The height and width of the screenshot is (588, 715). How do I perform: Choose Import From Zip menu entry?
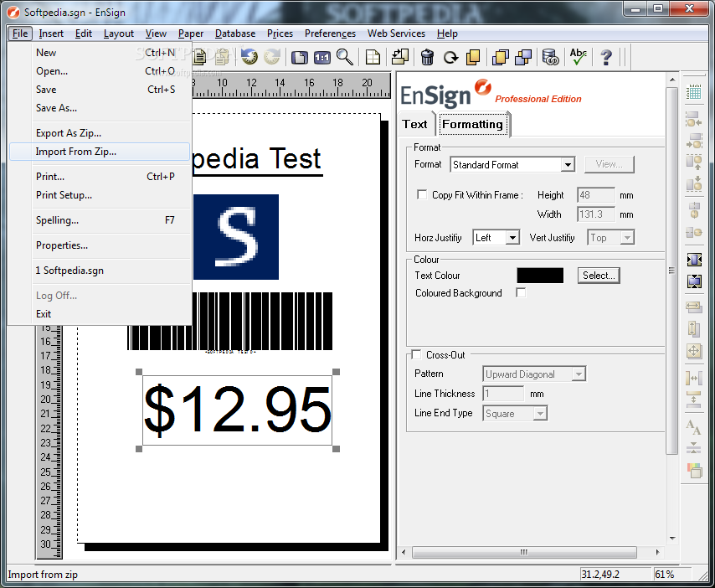pos(100,152)
